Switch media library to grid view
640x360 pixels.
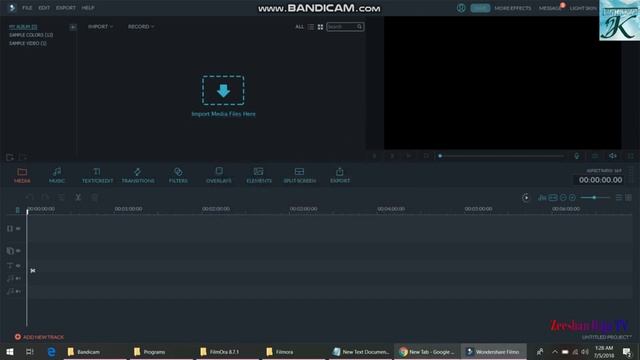pos(320,27)
